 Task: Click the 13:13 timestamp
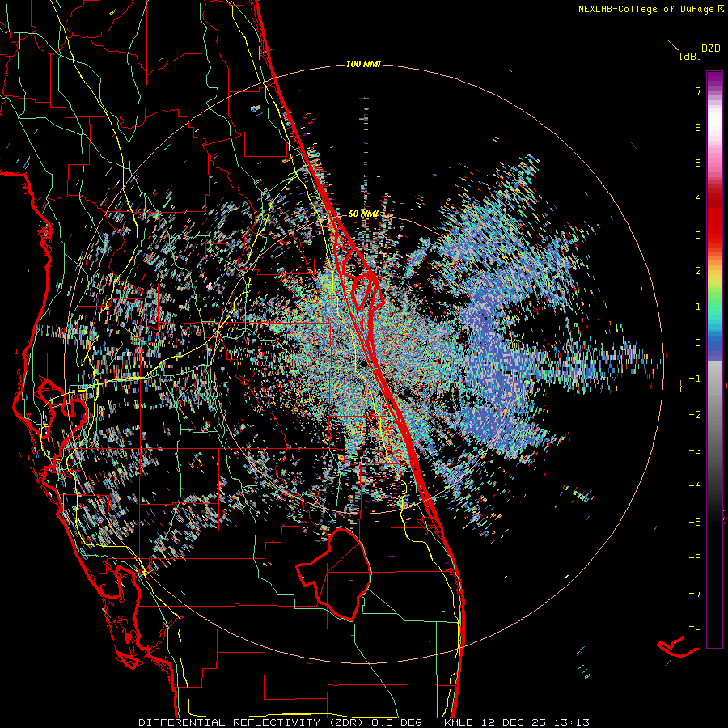(572, 722)
